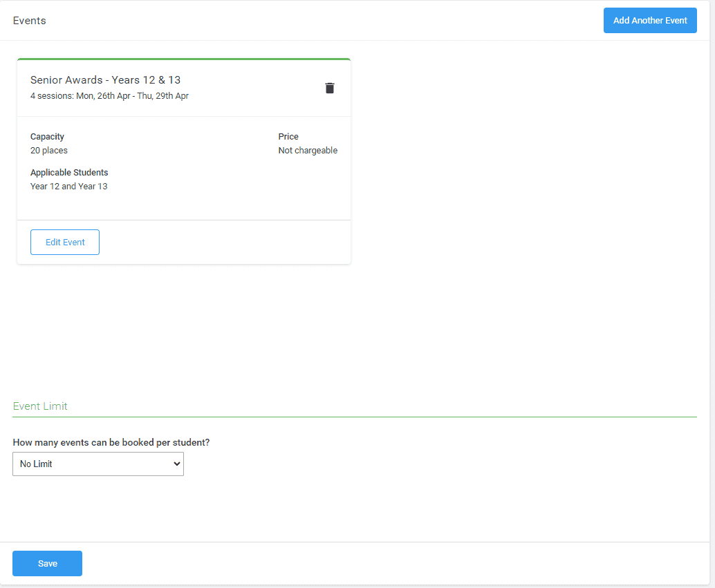Delete the Senior Awards event
This screenshot has height=588, width=715.
(x=330, y=88)
